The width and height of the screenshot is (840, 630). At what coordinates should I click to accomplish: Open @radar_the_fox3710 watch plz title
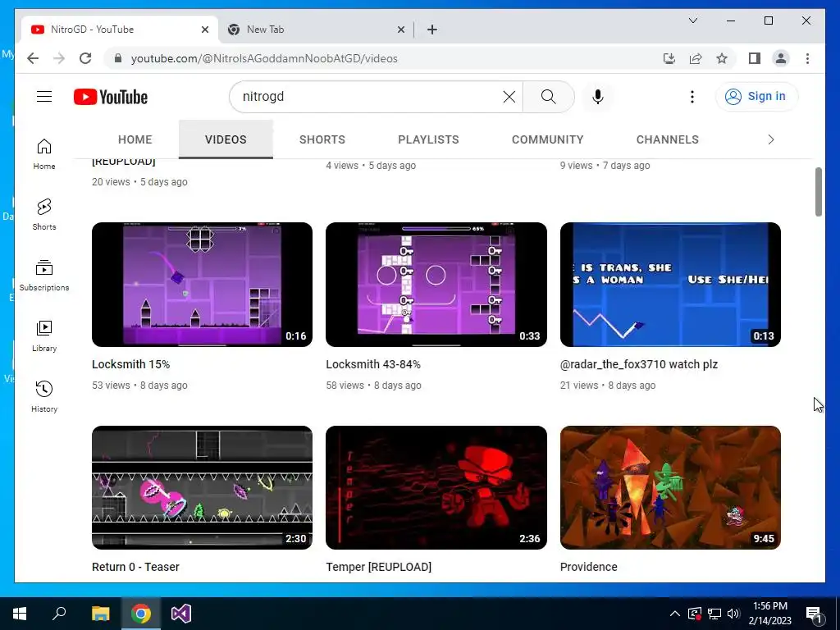coord(638,364)
